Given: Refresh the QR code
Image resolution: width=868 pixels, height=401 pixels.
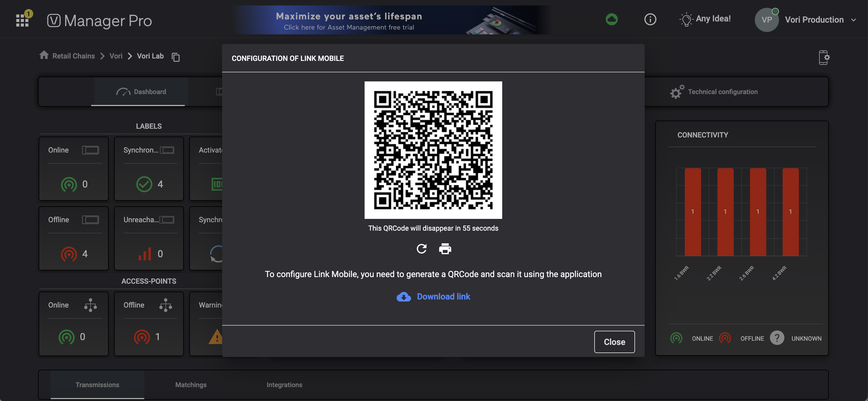Looking at the screenshot, I should (422, 249).
